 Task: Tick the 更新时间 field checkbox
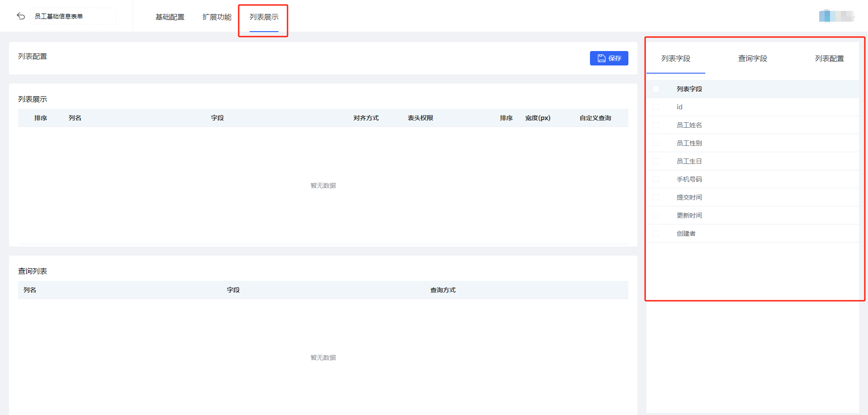click(656, 215)
